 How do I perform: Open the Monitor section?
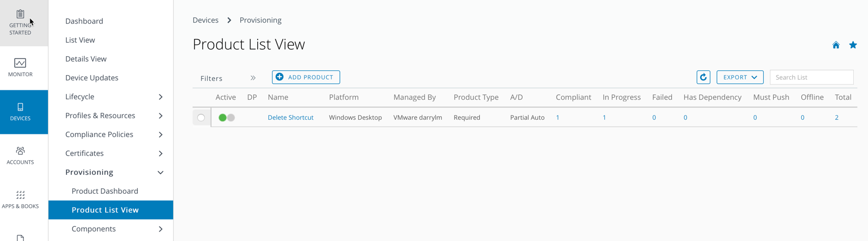coord(21,68)
